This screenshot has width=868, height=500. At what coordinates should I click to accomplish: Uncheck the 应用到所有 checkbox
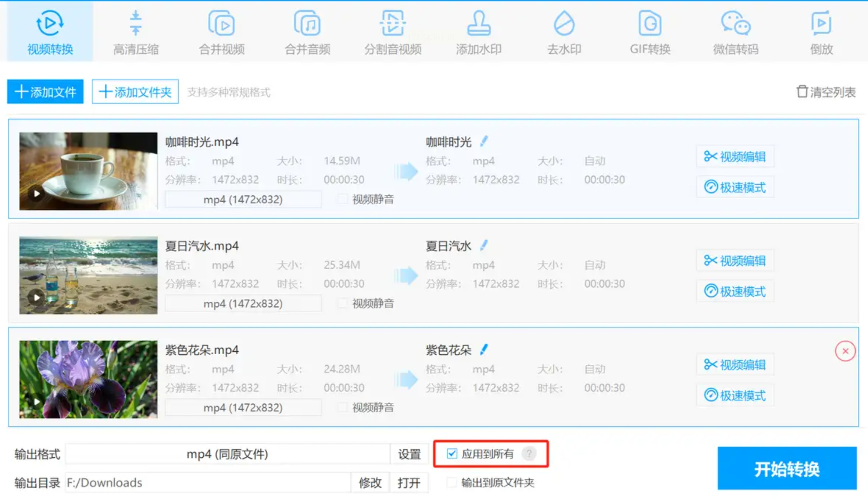click(x=452, y=453)
